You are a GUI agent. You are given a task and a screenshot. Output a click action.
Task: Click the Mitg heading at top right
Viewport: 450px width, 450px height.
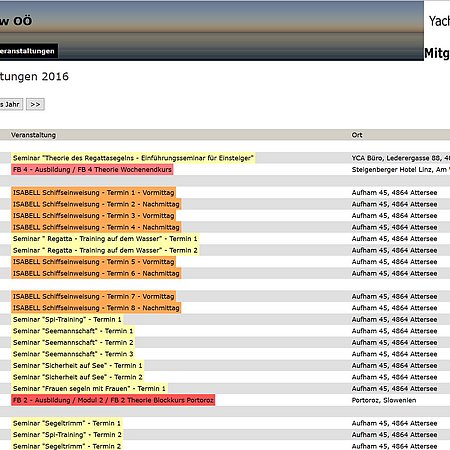pos(437,53)
